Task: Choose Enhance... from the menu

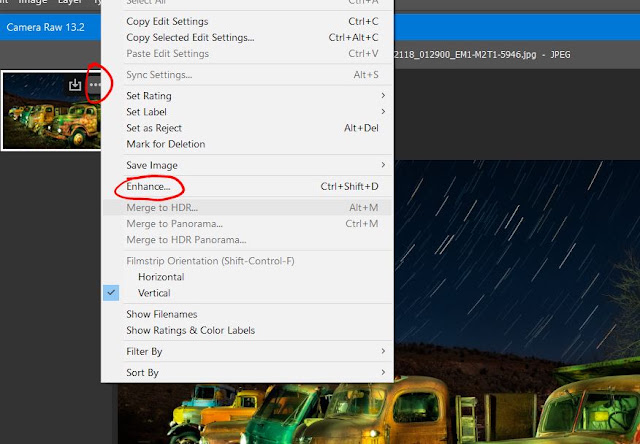Action: tap(247, 186)
